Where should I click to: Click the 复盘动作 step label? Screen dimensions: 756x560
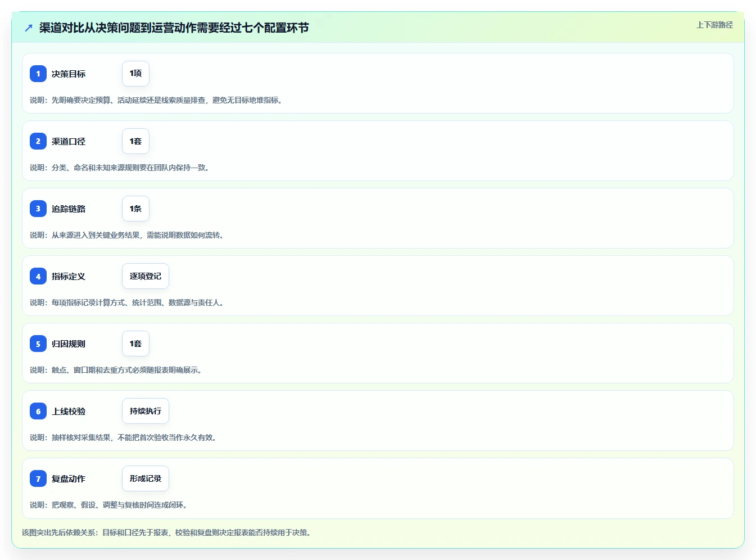pos(69,478)
